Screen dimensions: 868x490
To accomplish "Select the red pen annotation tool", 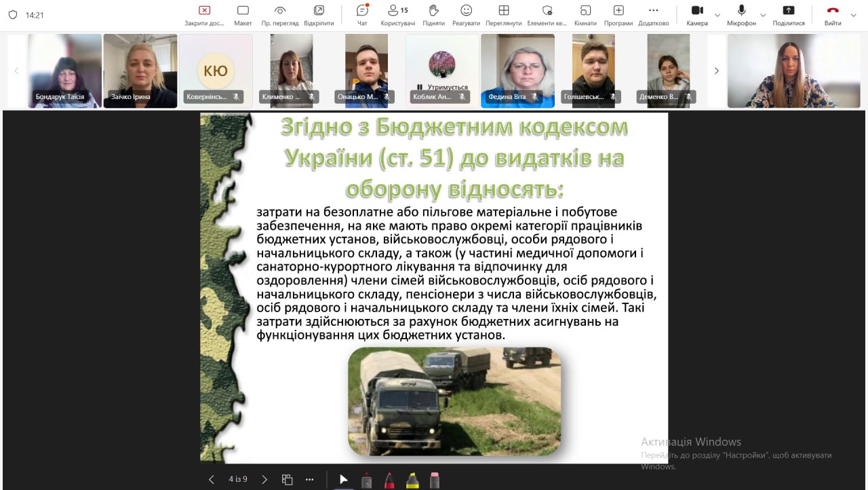I will [x=390, y=480].
